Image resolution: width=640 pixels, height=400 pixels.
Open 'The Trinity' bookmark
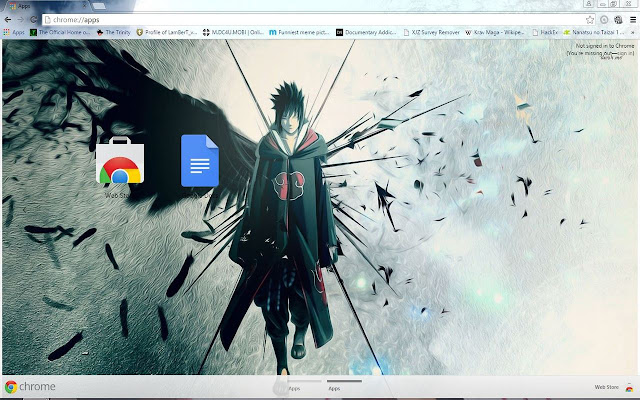coord(113,32)
